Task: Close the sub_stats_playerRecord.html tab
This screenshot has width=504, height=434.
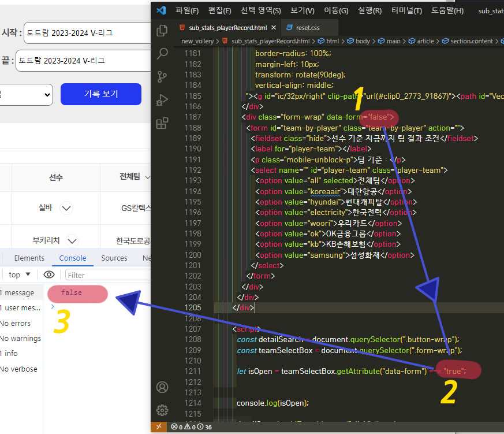Action: 274,28
